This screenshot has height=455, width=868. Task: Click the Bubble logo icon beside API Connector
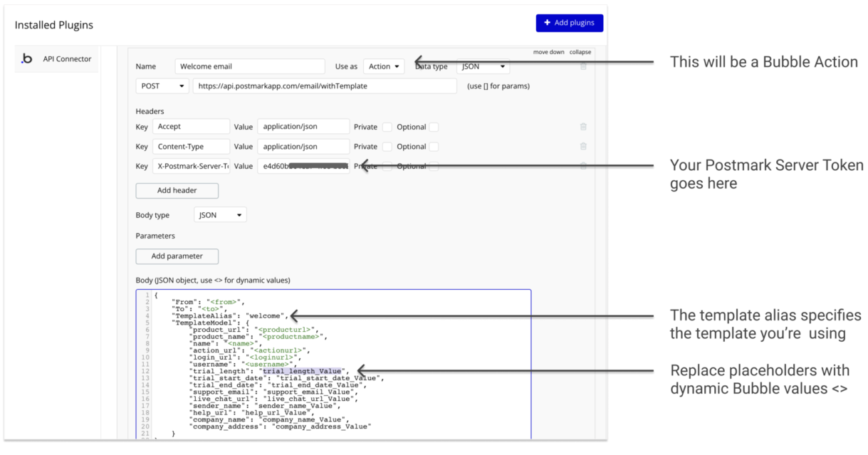[27, 58]
